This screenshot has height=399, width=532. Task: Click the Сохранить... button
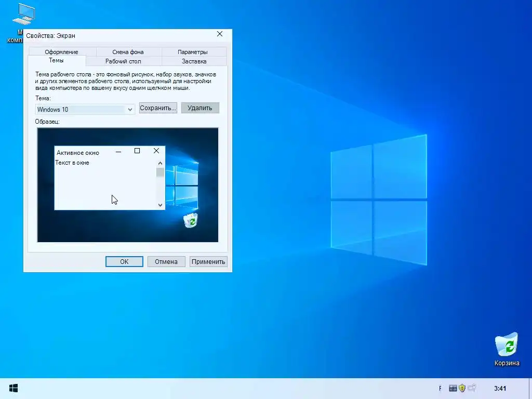tap(158, 108)
